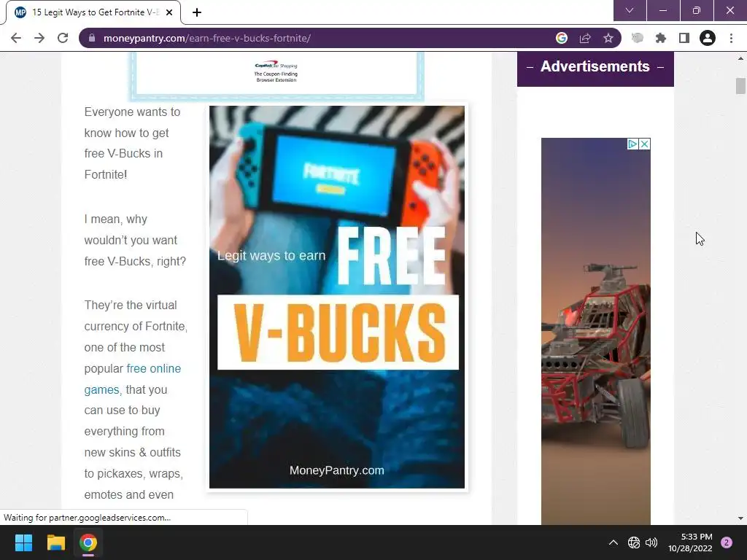The height and width of the screenshot is (560, 747).
Task: Click the text 'Everyone wants to'
Action: (133, 112)
